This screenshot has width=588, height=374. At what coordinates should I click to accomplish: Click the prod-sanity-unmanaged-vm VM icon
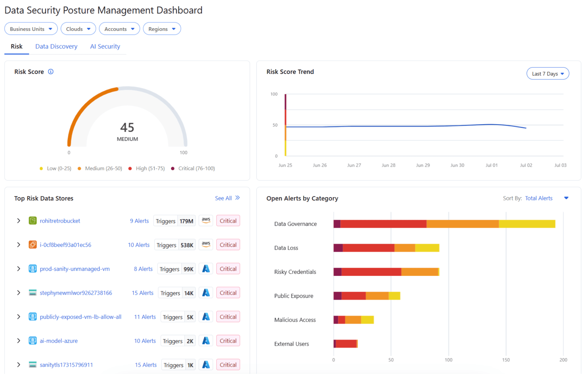pyautogui.click(x=32, y=269)
